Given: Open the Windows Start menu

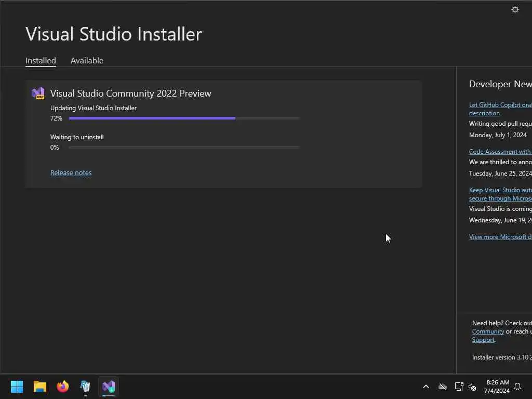Looking at the screenshot, I should (17, 387).
